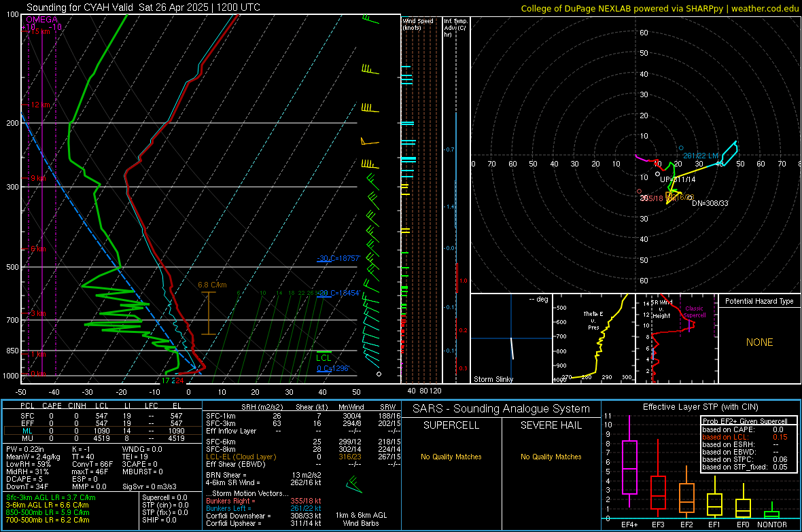This screenshot has width=802, height=532.
Task: Click the TEI = 19 value
Action: point(135,457)
